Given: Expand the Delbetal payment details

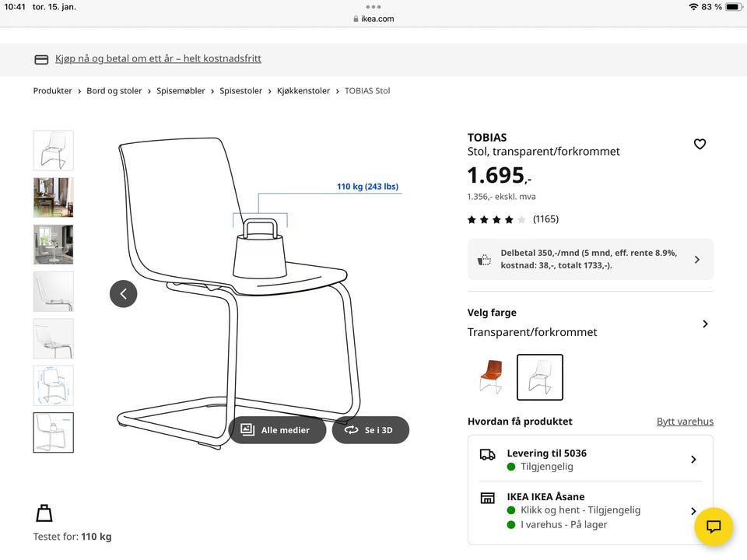Looking at the screenshot, I should click(x=696, y=259).
